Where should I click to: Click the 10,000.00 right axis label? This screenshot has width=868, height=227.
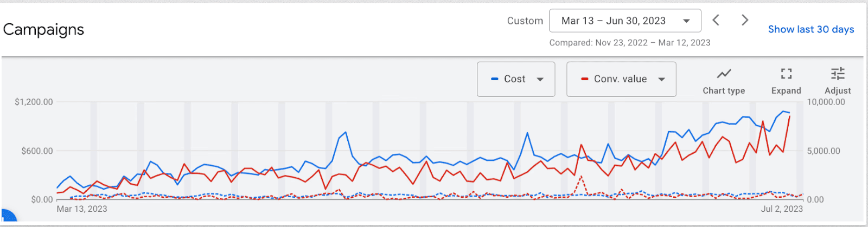point(826,102)
